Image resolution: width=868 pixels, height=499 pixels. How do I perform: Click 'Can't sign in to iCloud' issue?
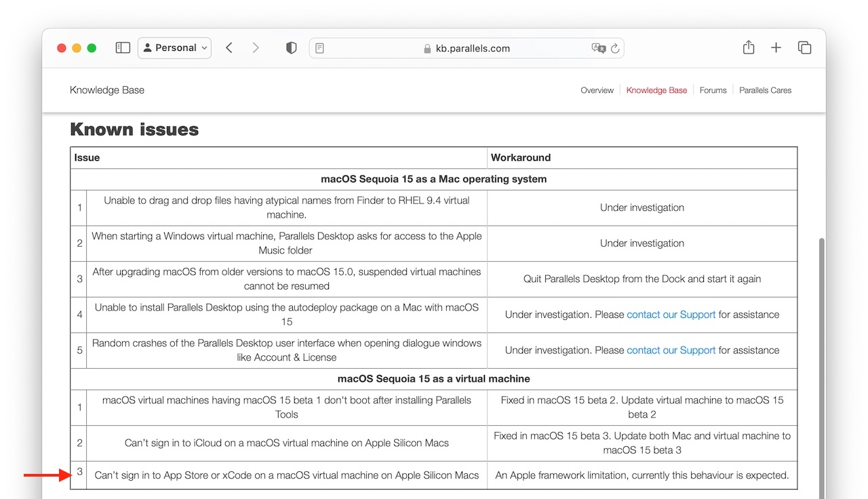287,443
